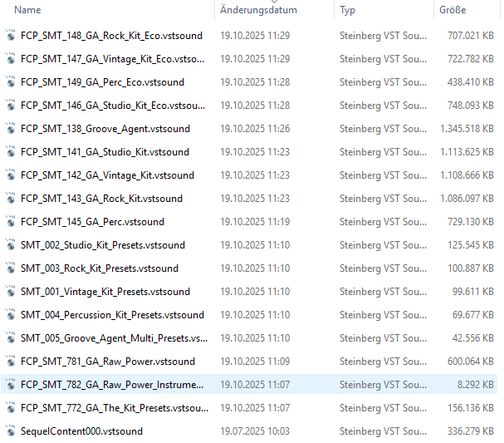Click file icon of FCP_SMT_145_GA_Perc
The image size is (504, 443).
tap(11, 222)
